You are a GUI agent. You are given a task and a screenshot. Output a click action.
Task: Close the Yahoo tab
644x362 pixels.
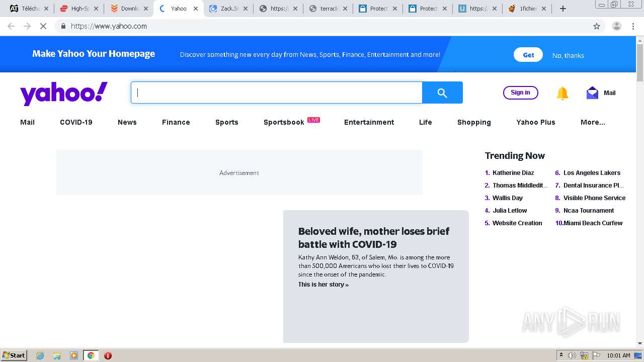[196, 9]
